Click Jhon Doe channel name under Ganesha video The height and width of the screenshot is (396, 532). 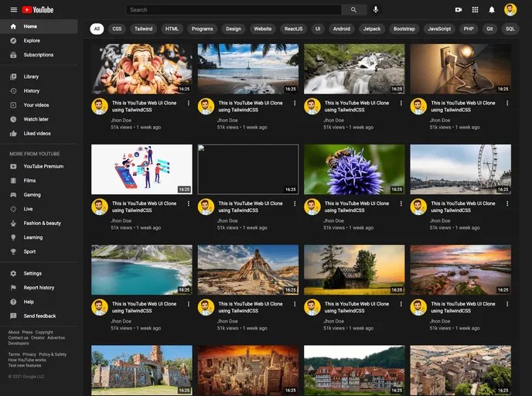click(x=121, y=121)
